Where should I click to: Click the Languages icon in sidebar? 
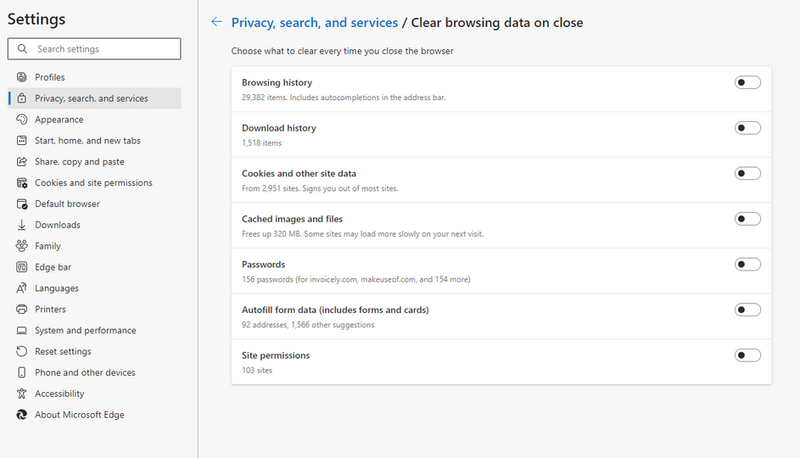[x=22, y=288]
